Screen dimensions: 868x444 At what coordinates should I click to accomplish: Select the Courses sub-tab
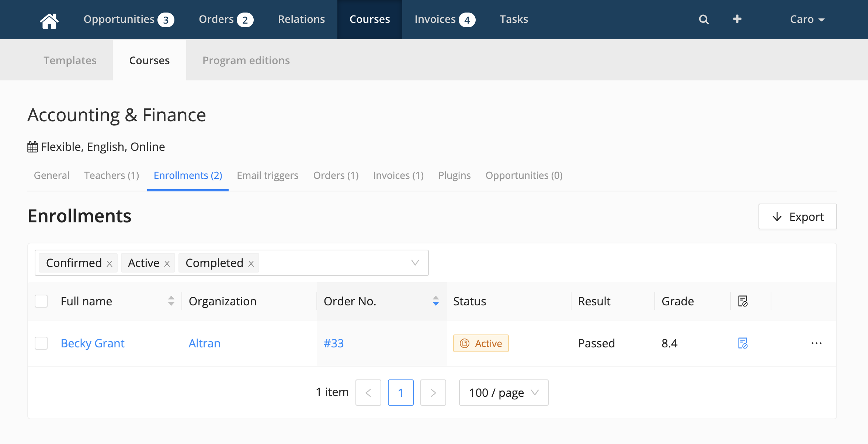coord(149,60)
